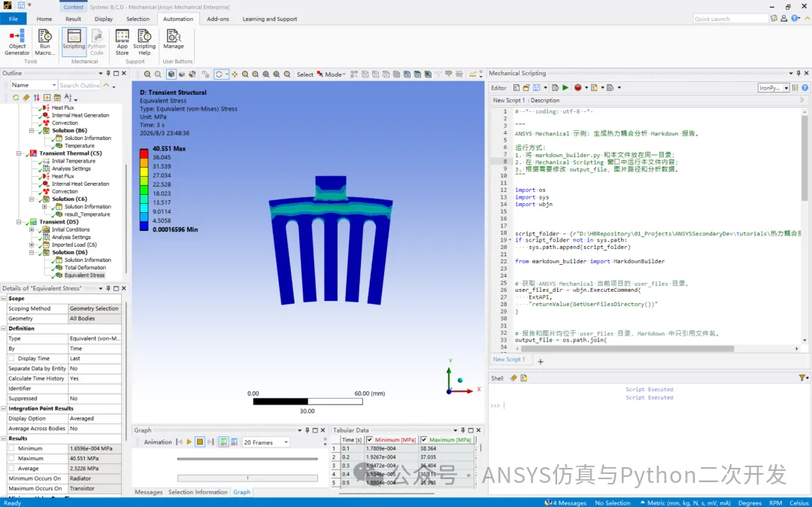The width and height of the screenshot is (812, 507).
Task: Add a new script tab with plus button
Action: click(x=540, y=362)
